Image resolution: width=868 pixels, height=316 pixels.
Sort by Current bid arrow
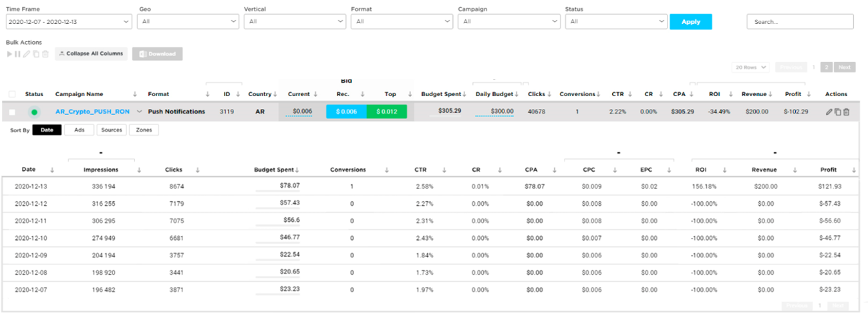(x=315, y=94)
